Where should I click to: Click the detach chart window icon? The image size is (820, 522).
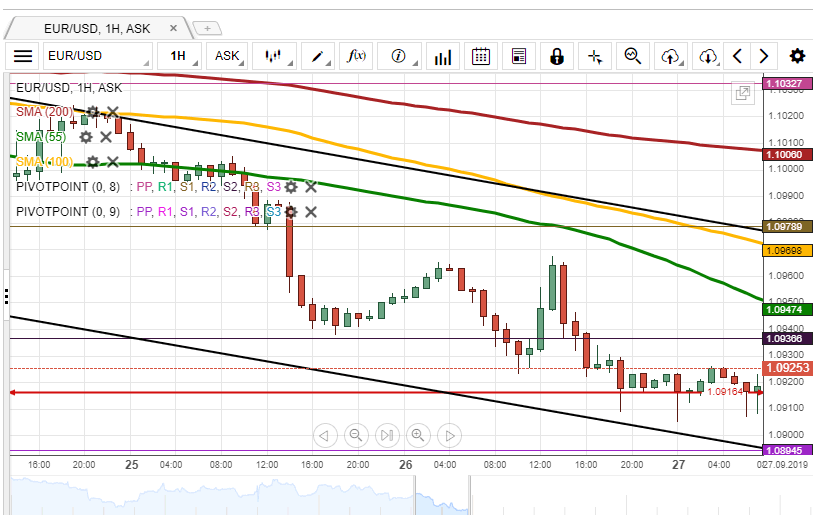[743, 94]
